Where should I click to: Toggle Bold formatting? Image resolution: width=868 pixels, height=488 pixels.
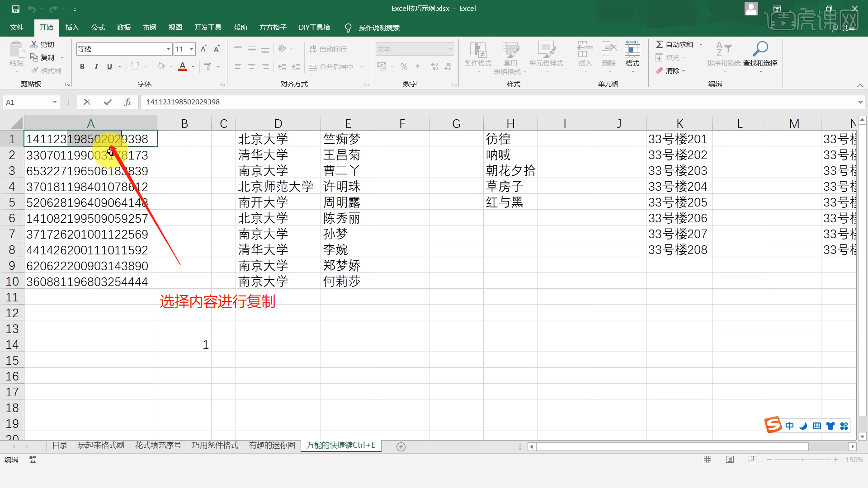82,66
